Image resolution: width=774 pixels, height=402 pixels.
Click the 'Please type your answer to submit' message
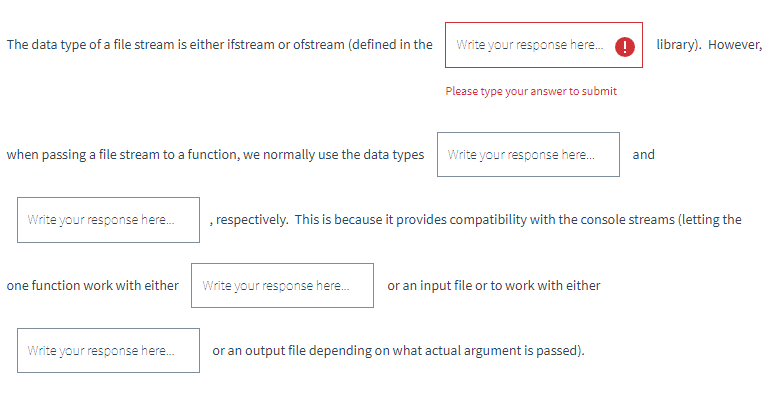coord(531,91)
